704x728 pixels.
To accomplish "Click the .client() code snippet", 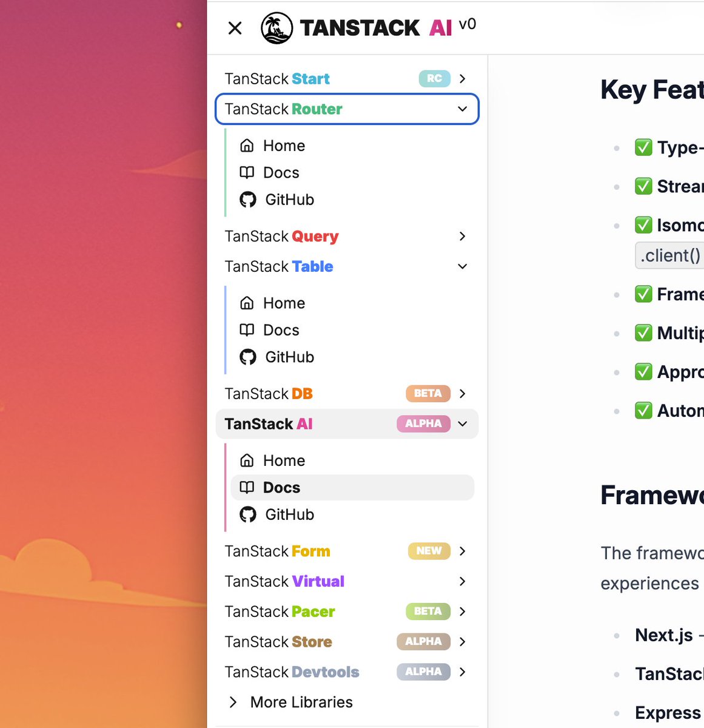I will [x=669, y=255].
